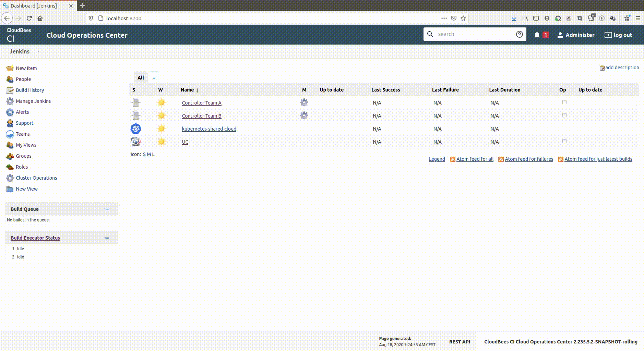
Task: Select small icon size S
Action: coord(144,155)
